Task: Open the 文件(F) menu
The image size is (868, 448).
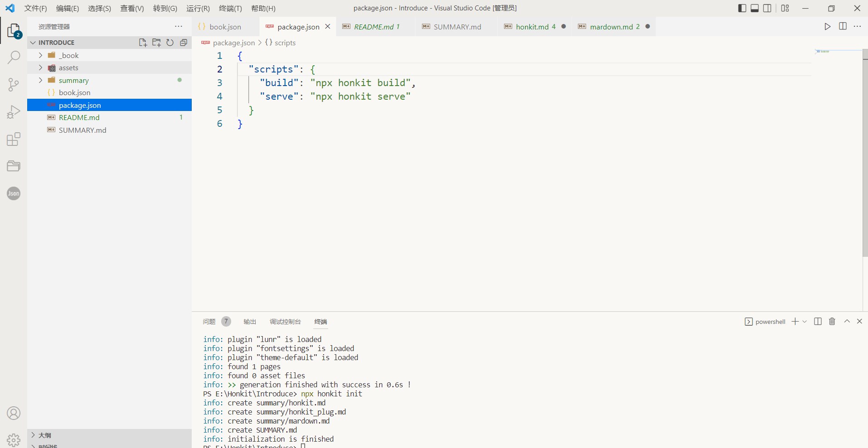Action: [35, 8]
